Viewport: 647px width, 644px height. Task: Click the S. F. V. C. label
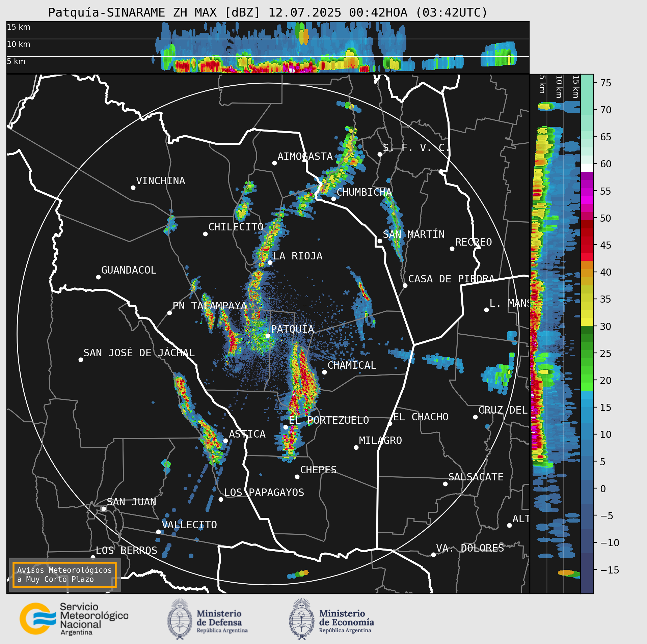click(x=416, y=148)
